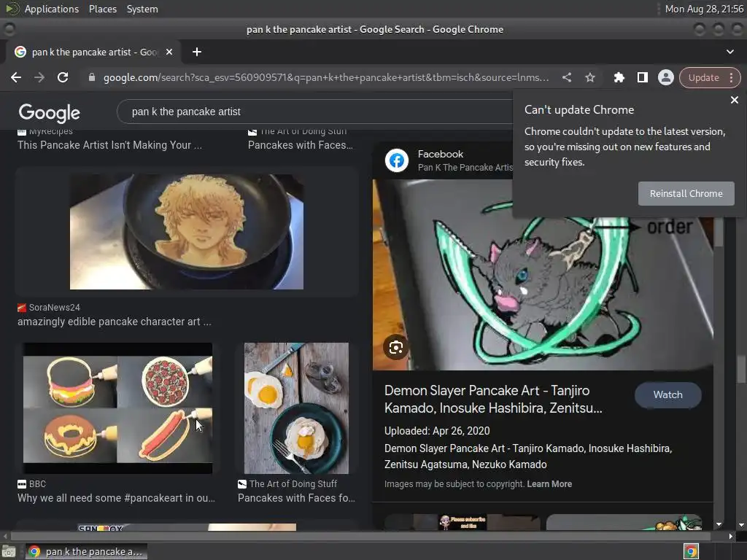
Task: Toggle the Chrome side panel
Action: click(642, 77)
